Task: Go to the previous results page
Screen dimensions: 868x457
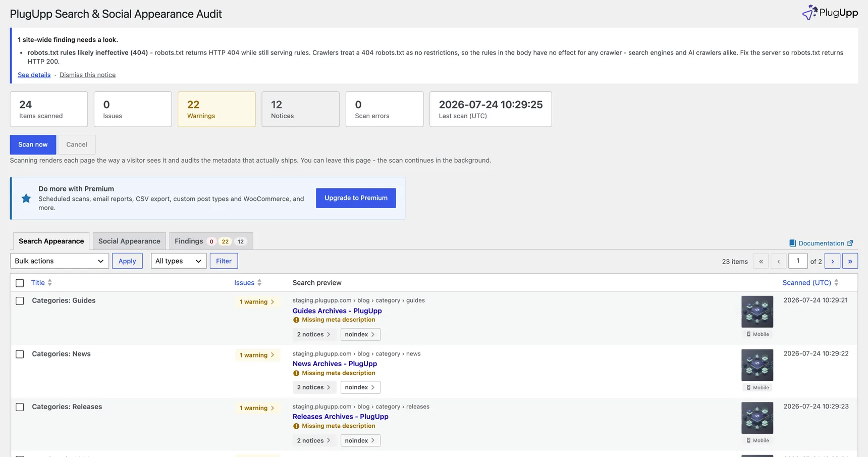Action: point(779,261)
